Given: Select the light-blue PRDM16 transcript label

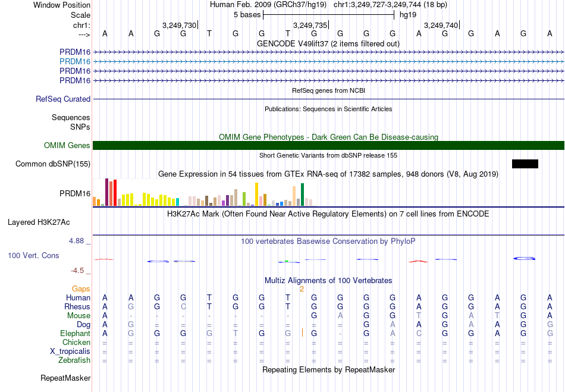Looking at the screenshot, I should click(75, 62).
